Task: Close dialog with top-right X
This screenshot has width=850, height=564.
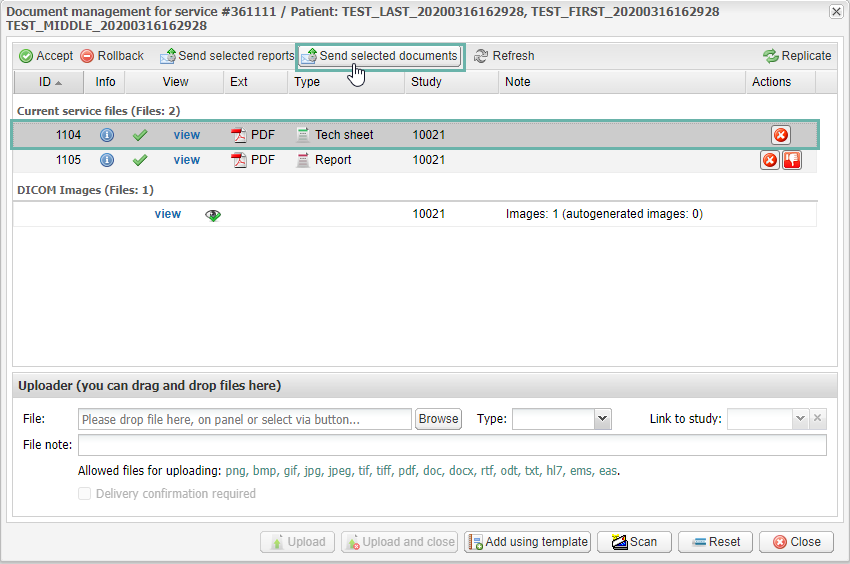Action: (x=836, y=11)
